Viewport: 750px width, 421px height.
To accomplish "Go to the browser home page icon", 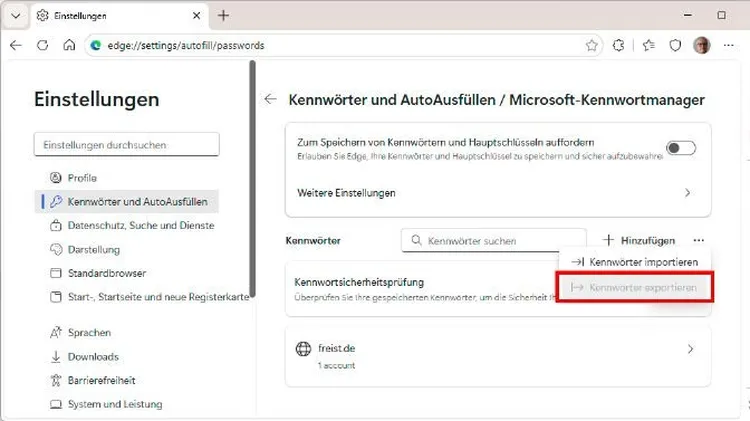I will click(x=69, y=45).
